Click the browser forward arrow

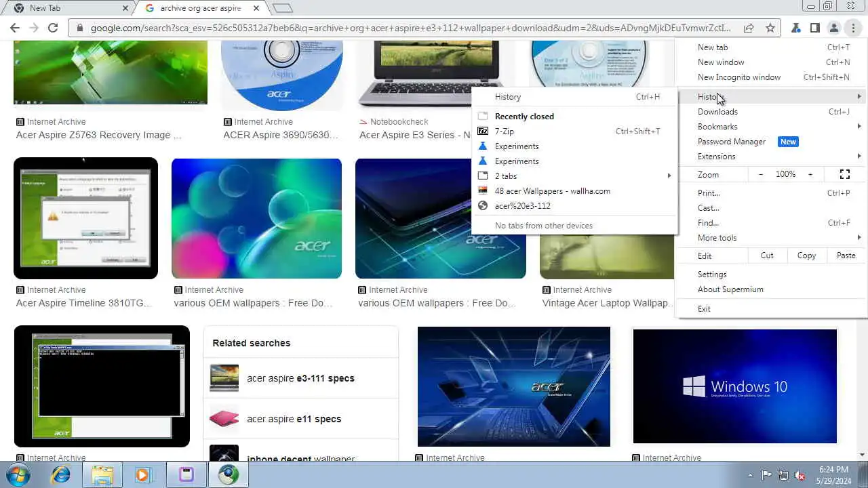(34, 28)
